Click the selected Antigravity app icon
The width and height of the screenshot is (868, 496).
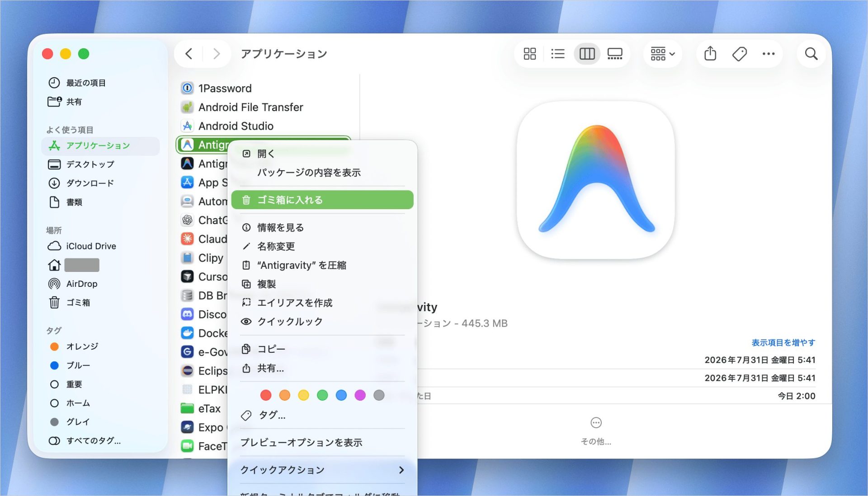tap(187, 145)
